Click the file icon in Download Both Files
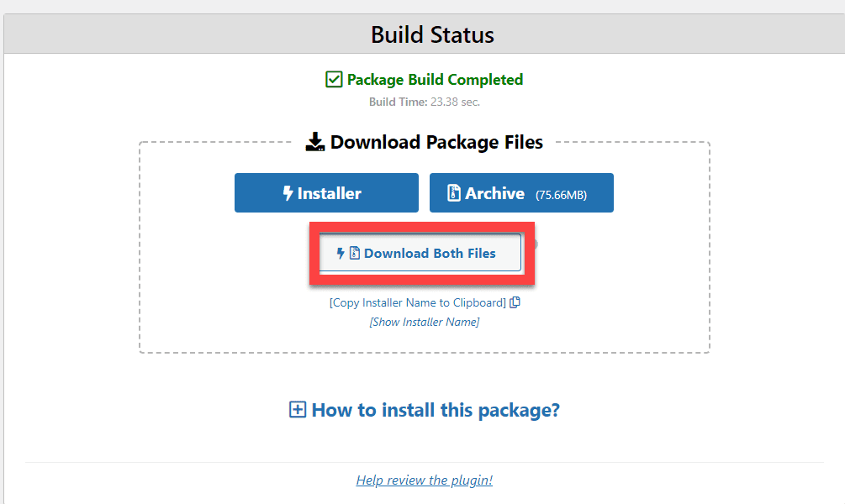This screenshot has height=504, width=845. point(355,253)
